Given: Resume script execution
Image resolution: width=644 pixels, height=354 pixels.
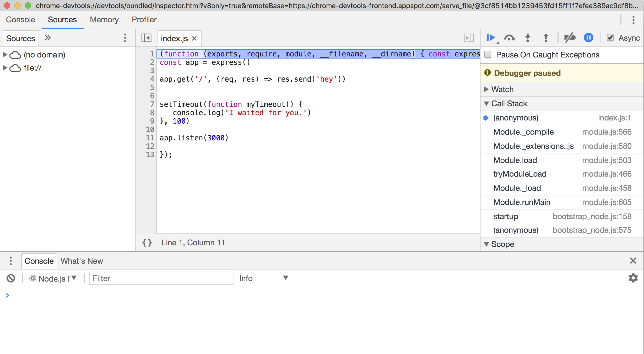Looking at the screenshot, I should point(490,38).
